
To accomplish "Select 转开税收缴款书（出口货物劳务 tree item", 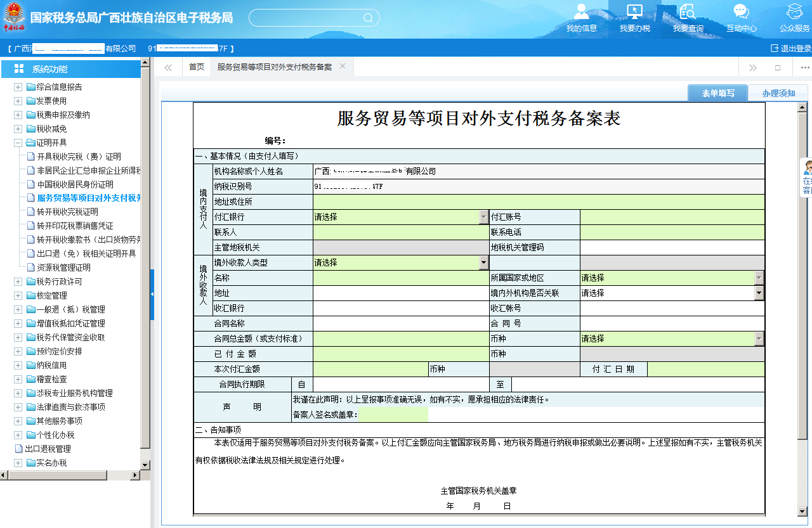I will [x=88, y=240].
